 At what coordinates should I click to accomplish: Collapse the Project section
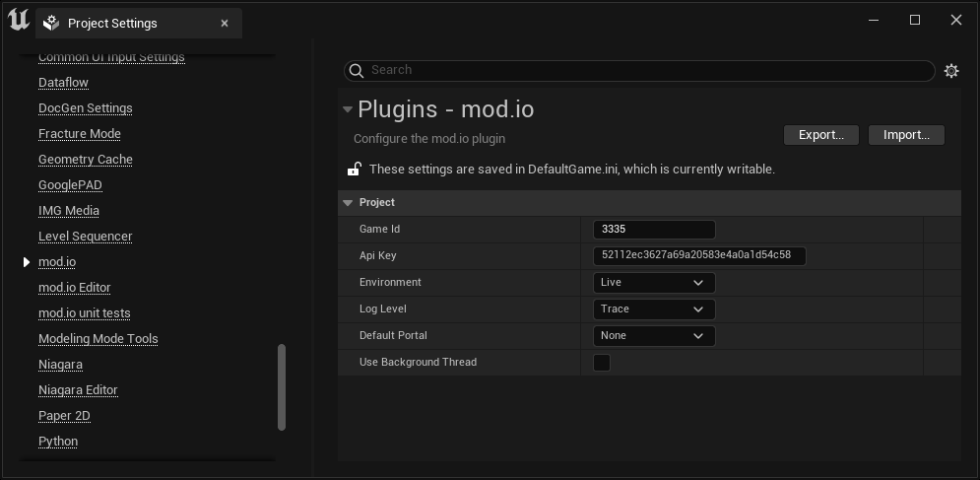tap(348, 203)
